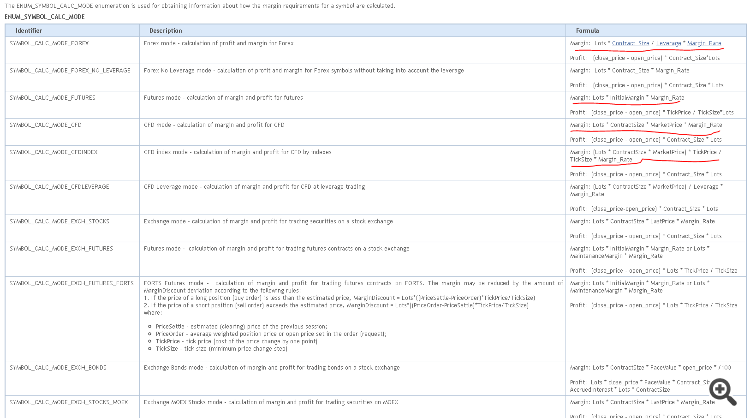
Task: Click the Forex No Leverage margin formula
Action: tap(629, 70)
